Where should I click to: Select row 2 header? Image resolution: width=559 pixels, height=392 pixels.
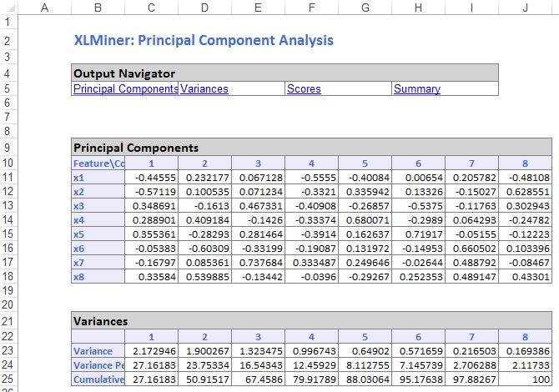click(x=8, y=40)
